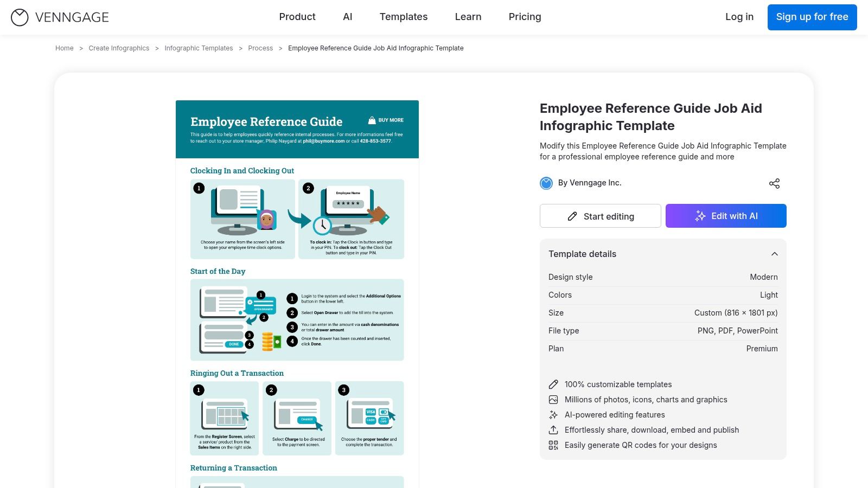Viewport: 868px width, 488px height.
Task: Click the template title heading
Action: (651, 117)
